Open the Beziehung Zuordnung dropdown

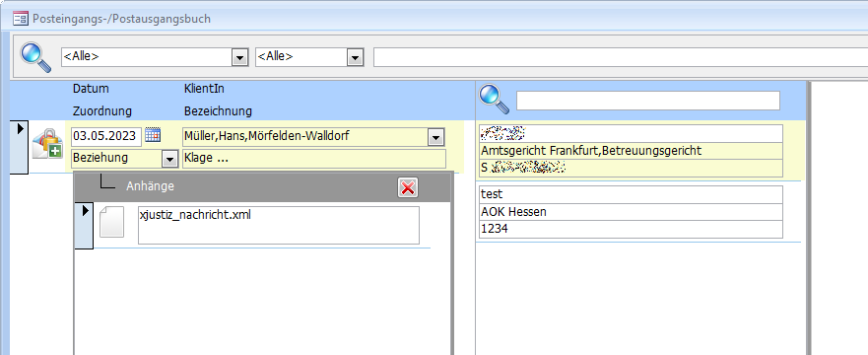[169, 159]
